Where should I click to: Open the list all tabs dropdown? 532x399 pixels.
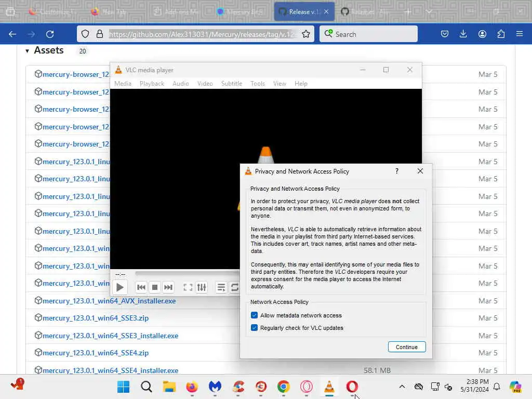click(x=429, y=11)
